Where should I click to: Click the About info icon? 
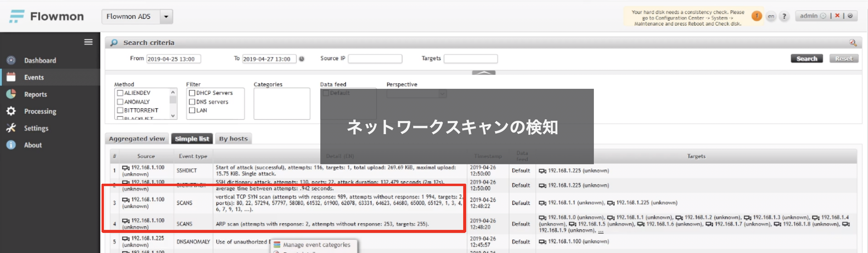pyautogui.click(x=11, y=145)
